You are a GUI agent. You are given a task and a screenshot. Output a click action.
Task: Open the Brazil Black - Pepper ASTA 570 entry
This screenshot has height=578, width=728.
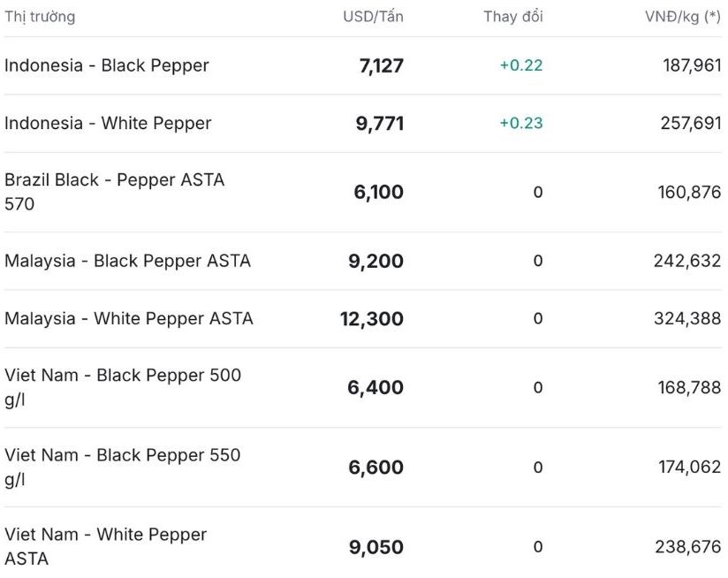[115, 192]
